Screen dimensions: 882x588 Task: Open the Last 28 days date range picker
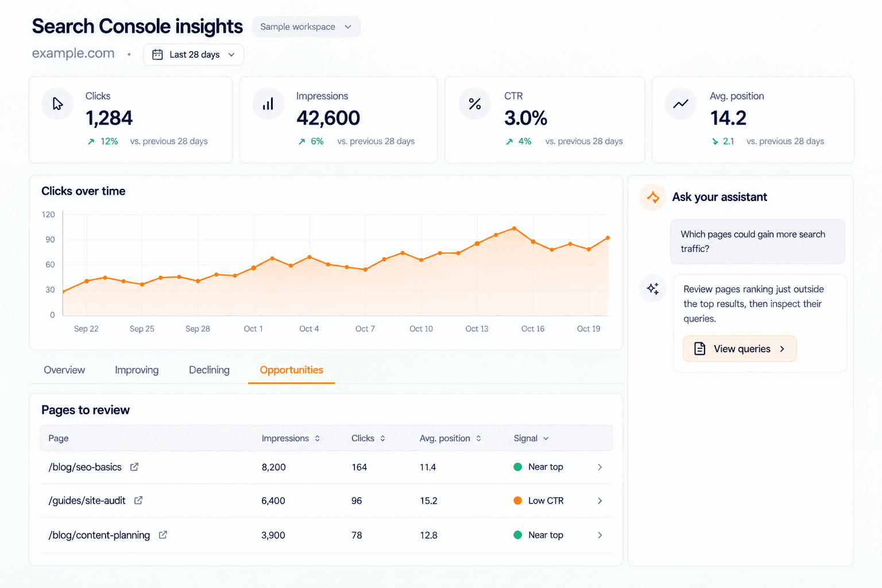coord(194,55)
